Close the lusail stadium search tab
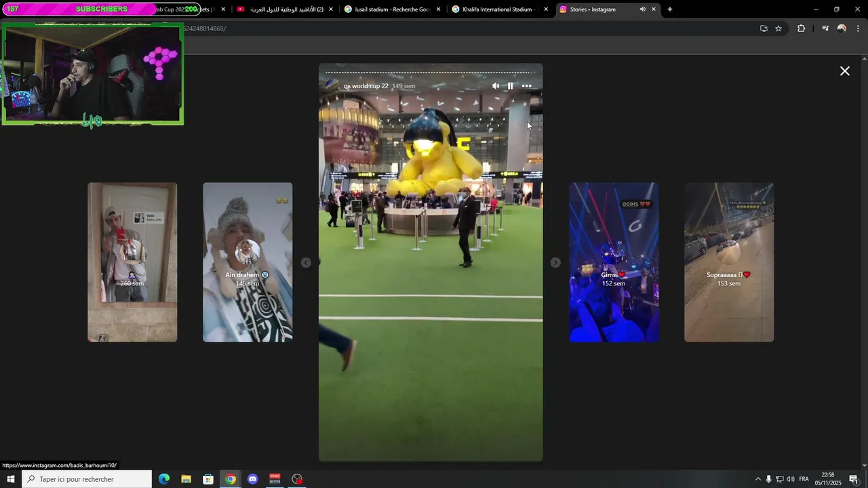Image resolution: width=868 pixels, height=488 pixels. [438, 9]
